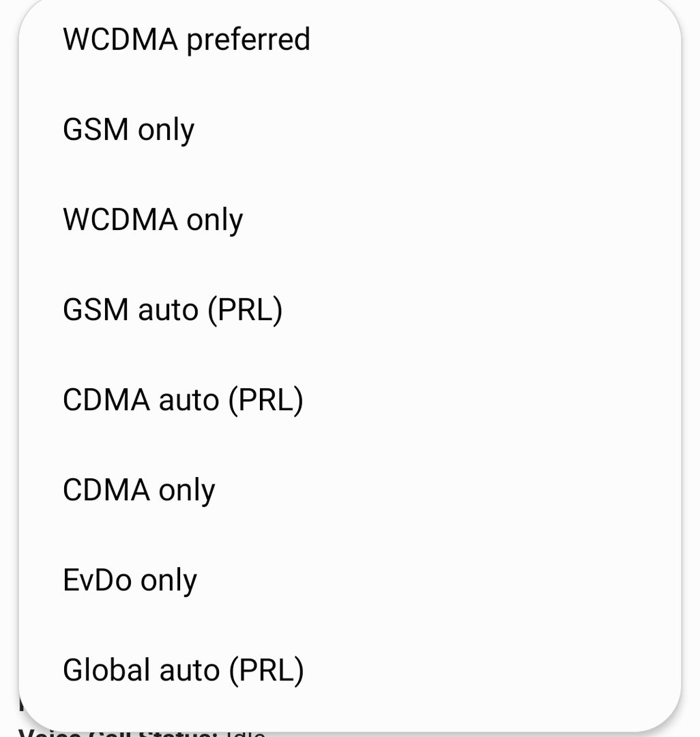
Task: Choose Global auto (PRL) option
Action: [x=350, y=670]
